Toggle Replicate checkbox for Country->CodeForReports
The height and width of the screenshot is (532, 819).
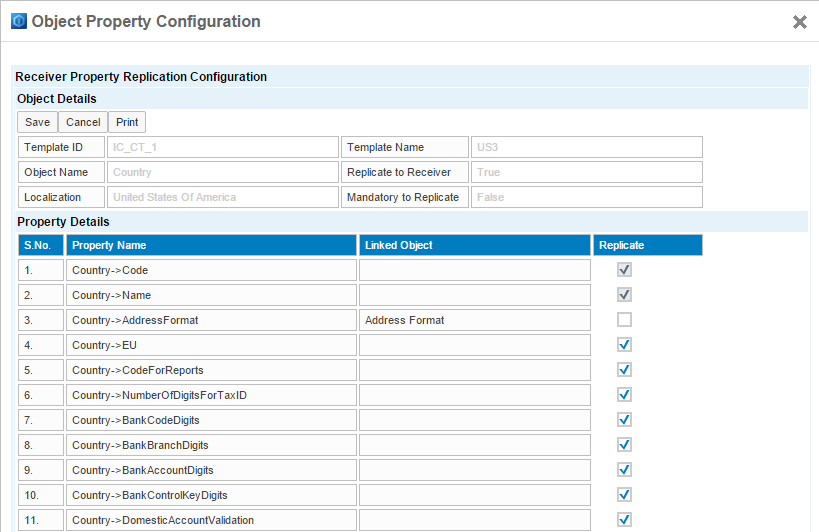(624, 370)
